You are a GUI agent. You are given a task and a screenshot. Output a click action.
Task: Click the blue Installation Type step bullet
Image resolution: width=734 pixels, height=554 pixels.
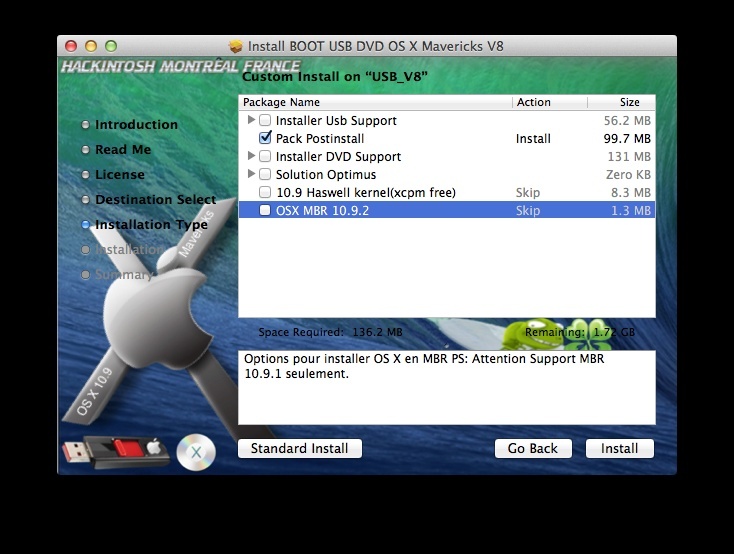[85, 225]
